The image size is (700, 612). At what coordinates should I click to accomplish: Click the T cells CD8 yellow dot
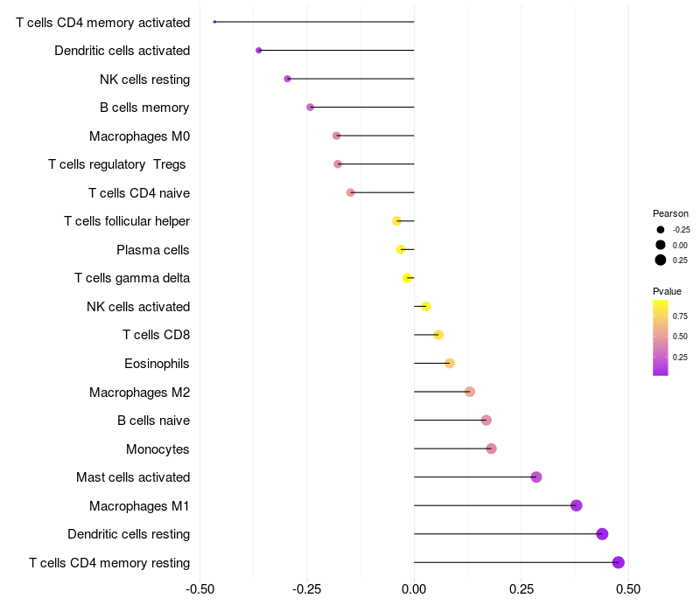[438, 335]
